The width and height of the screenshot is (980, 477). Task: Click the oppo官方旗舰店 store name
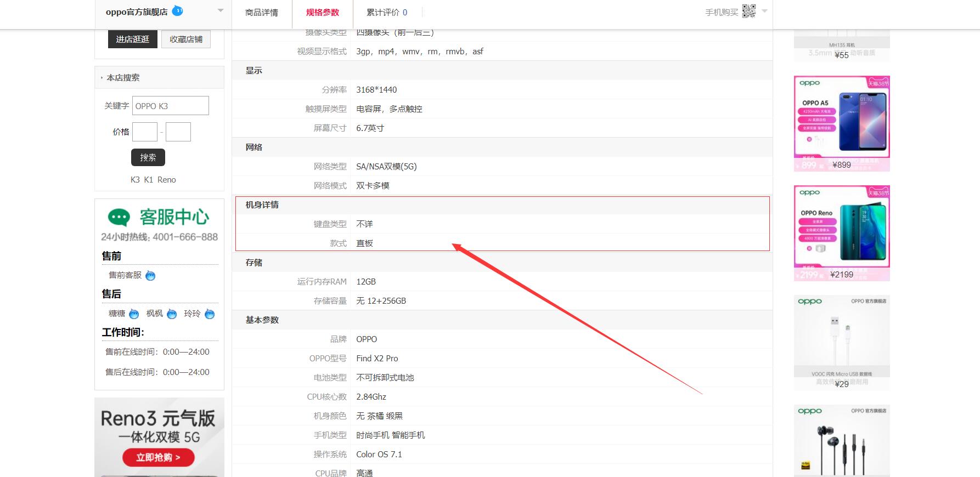click(137, 12)
